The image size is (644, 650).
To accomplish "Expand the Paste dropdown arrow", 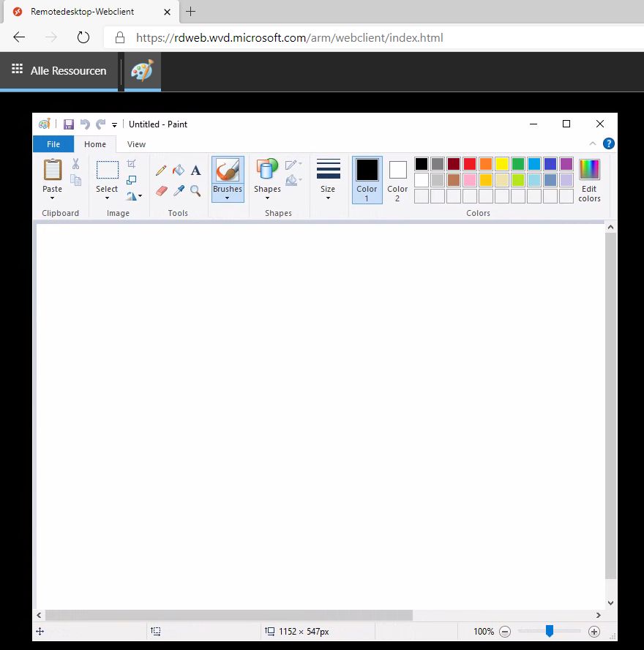I will pos(52,198).
